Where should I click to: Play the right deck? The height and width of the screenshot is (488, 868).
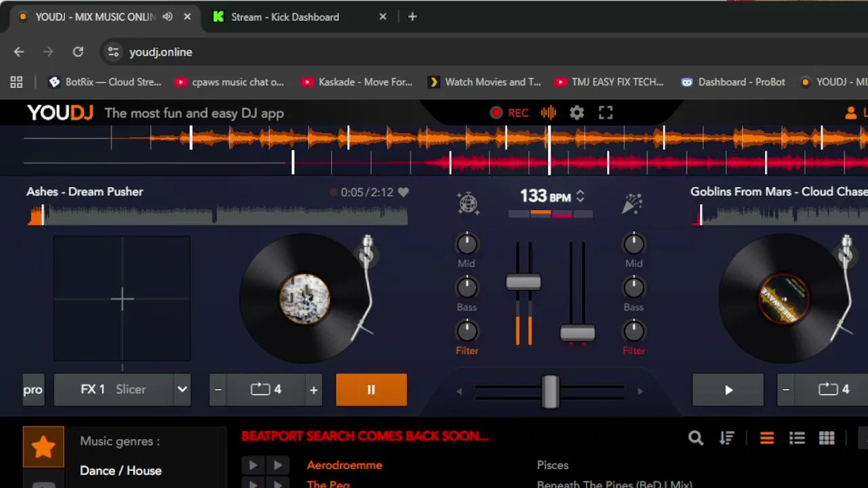[728, 390]
